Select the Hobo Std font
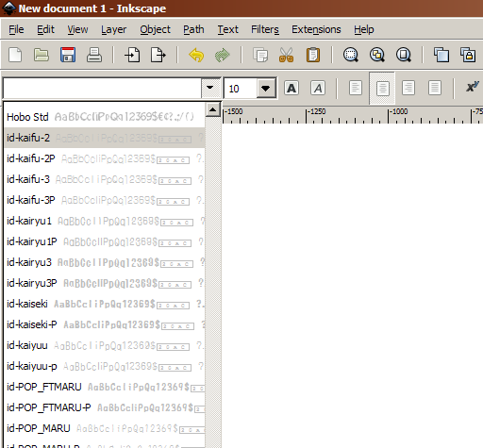 pyautogui.click(x=105, y=117)
